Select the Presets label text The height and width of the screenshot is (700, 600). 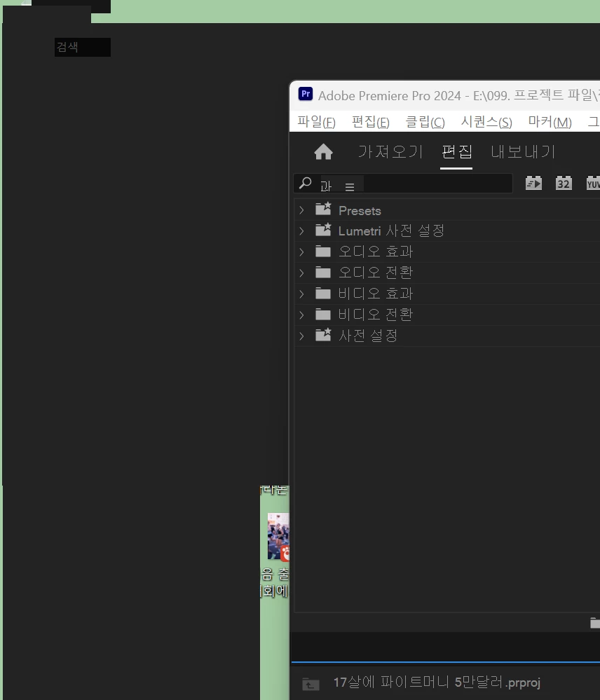360,211
